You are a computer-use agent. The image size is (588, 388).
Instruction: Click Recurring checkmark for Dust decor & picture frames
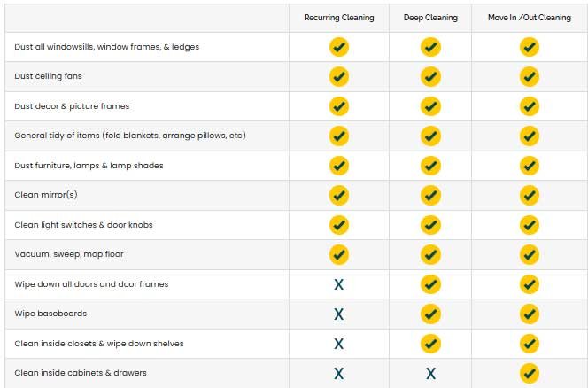(338, 106)
